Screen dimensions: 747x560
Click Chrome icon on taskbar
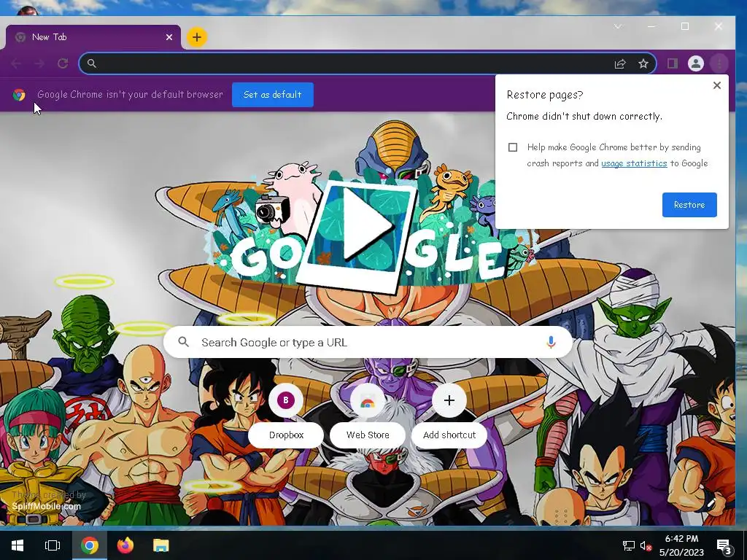click(89, 545)
